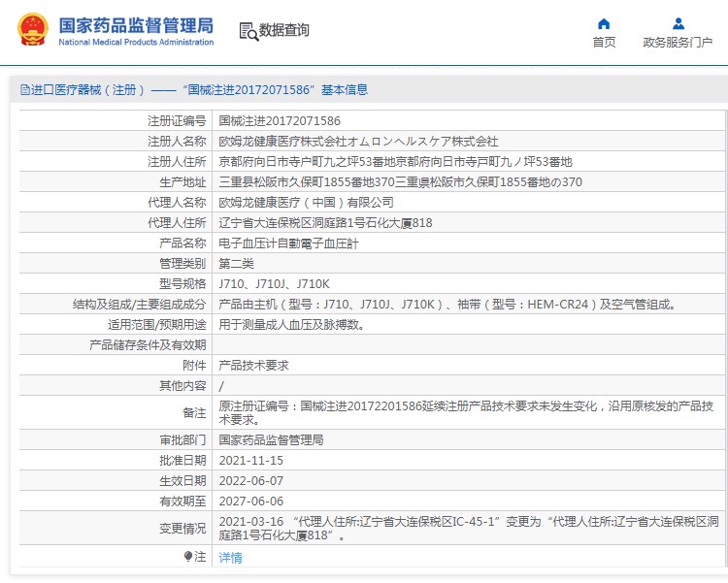Click the 代理人名称 value 欧姆龙健康医疗（中国）有限公司
This screenshot has width=728, height=583.
306,203
